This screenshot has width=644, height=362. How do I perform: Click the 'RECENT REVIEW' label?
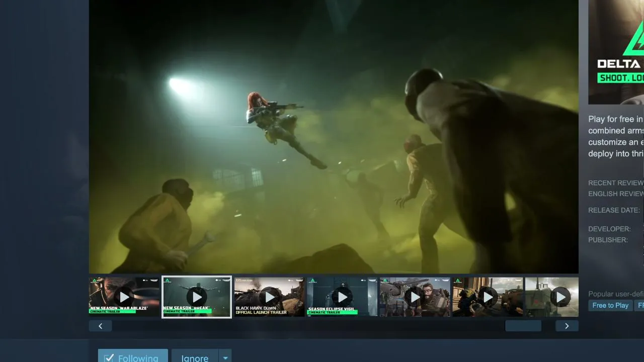616,183
